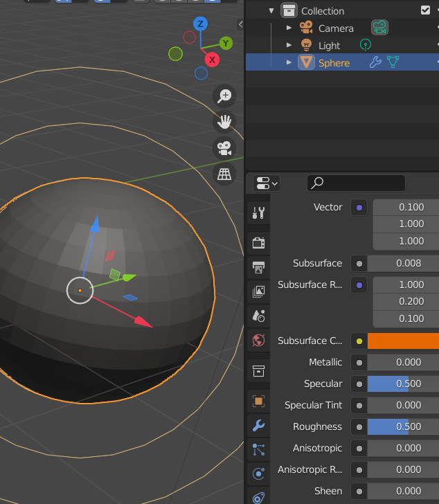
Task: Toggle the Collection exclude checkbox
Action: (x=425, y=10)
